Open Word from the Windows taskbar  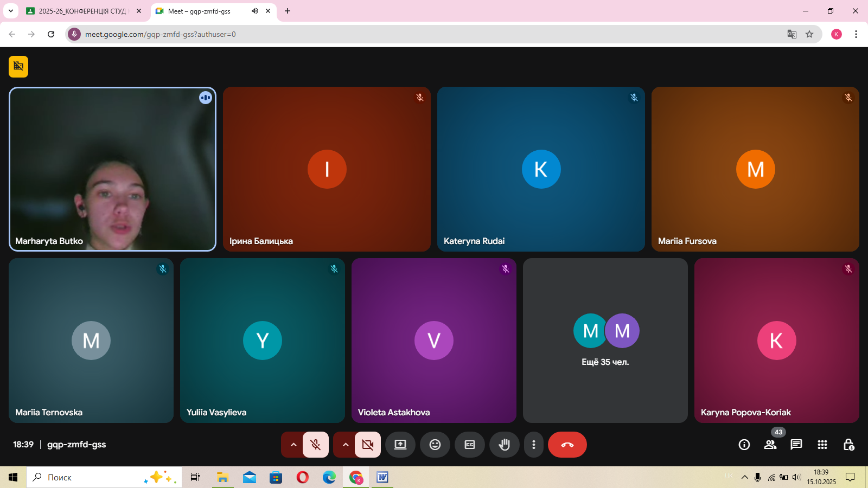(382, 477)
